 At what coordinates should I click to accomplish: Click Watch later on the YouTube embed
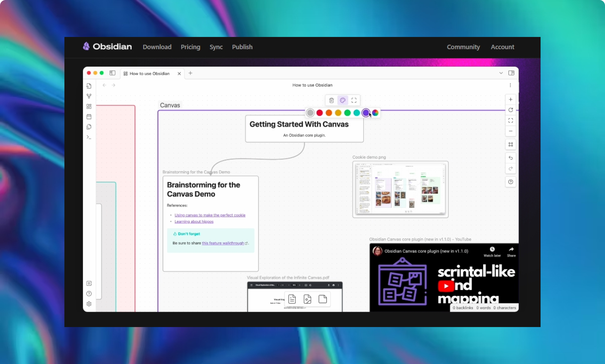492,252
